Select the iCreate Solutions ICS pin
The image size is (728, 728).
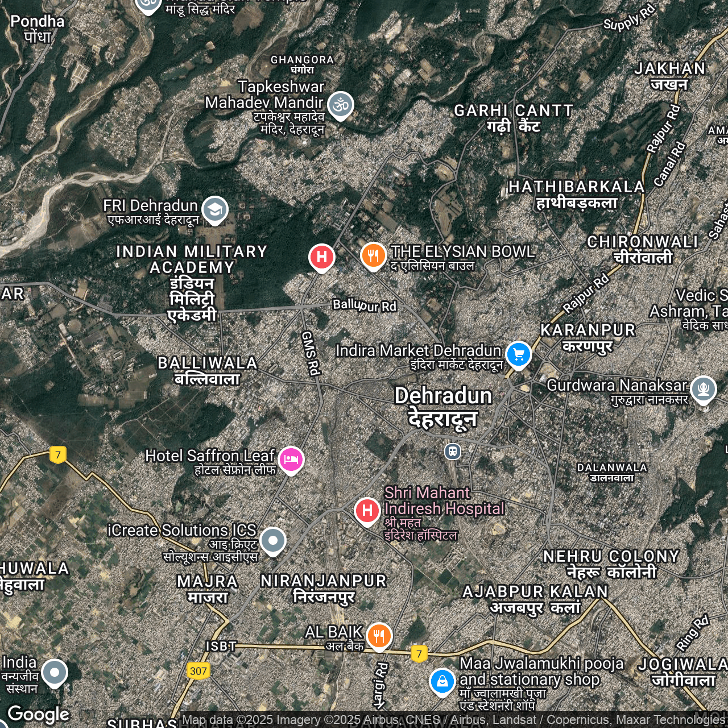[x=272, y=540]
